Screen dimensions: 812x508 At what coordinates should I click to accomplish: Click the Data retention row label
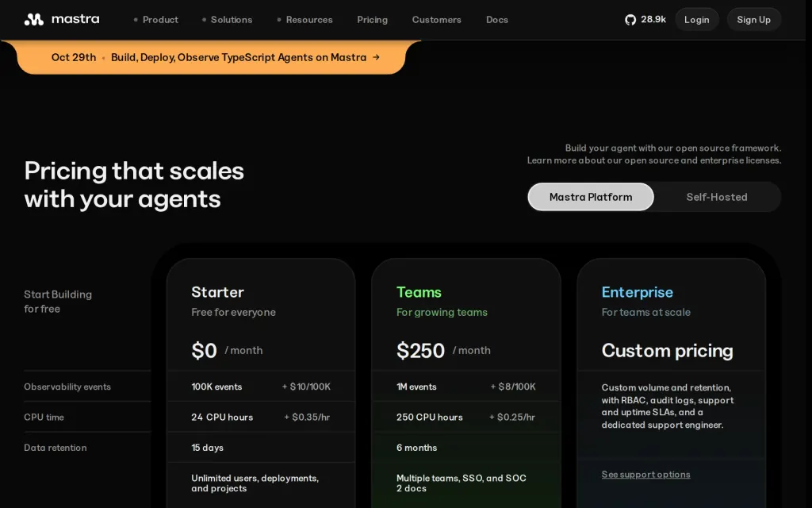point(56,448)
